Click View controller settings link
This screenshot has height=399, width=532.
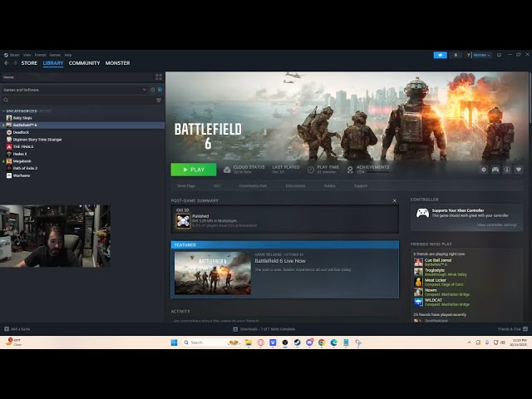(x=497, y=225)
